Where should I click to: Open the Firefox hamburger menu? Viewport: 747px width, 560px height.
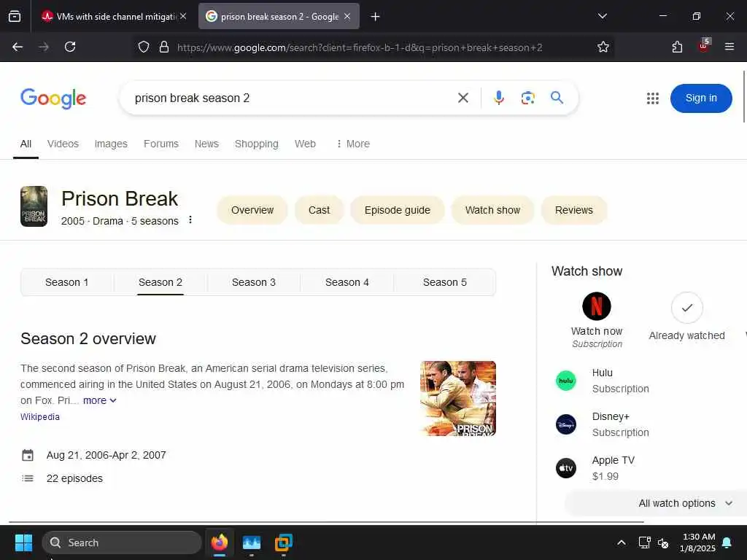point(729,47)
